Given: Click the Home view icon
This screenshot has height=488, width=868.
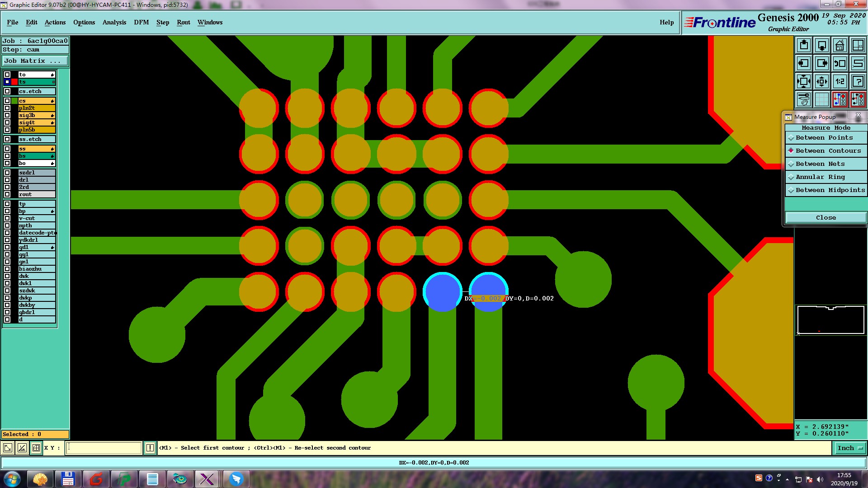Looking at the screenshot, I should pyautogui.click(x=840, y=45).
